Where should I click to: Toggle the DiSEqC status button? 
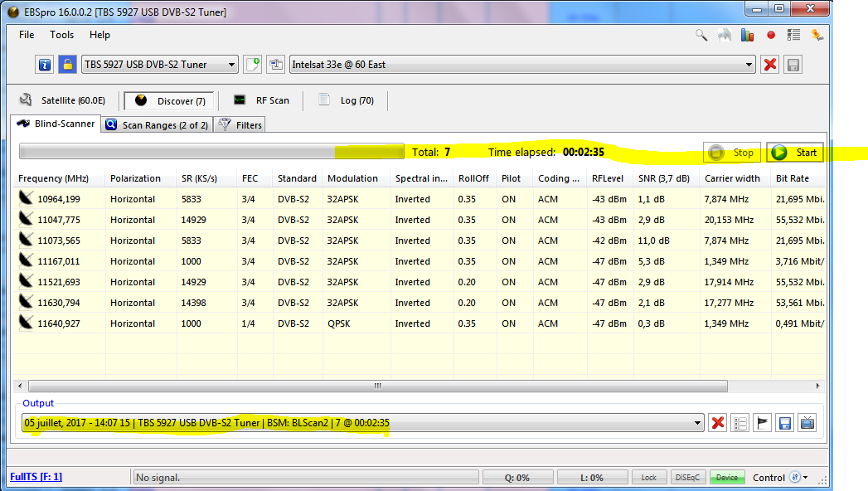pos(687,478)
